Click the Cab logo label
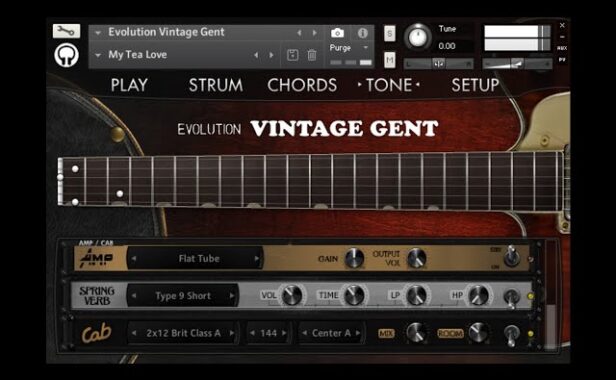The image size is (616, 380). tap(96, 334)
